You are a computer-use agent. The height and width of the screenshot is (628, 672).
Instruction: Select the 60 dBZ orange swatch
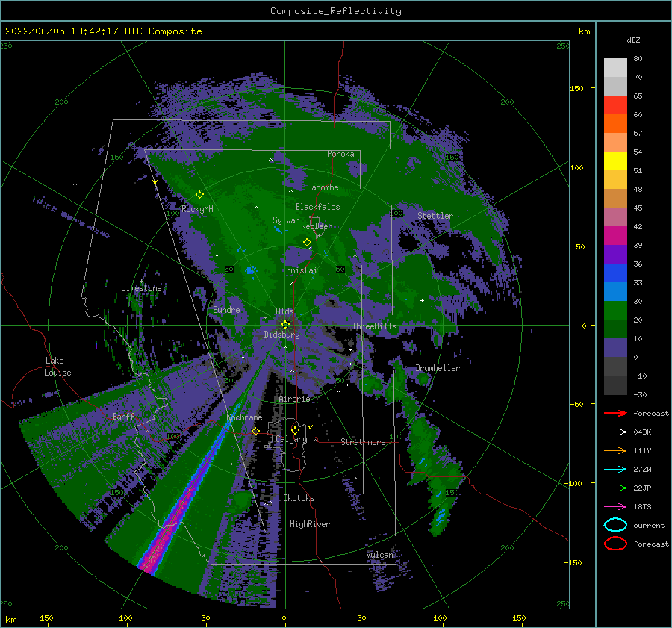tap(615, 123)
